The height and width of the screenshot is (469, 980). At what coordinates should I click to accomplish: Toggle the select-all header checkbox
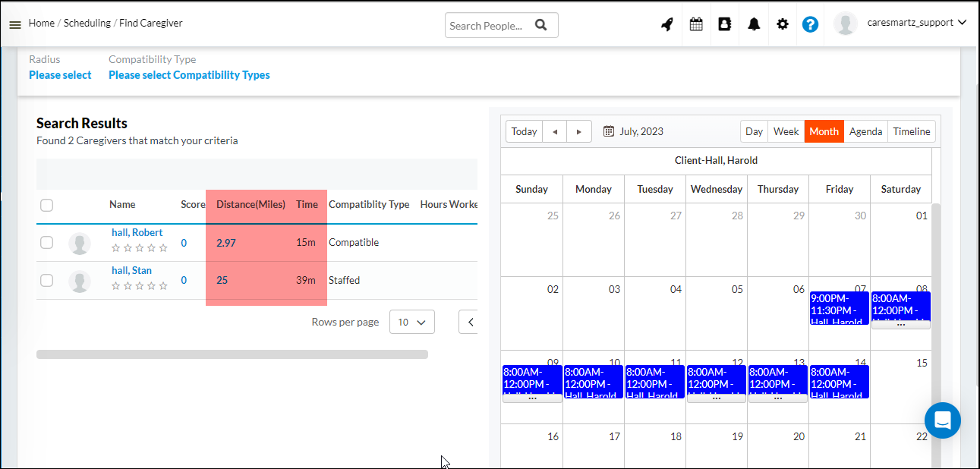point(47,205)
